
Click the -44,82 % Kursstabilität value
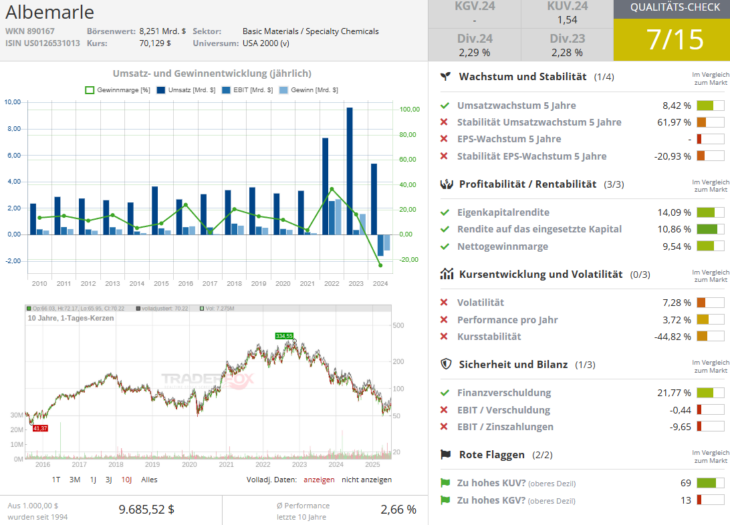[x=672, y=337]
